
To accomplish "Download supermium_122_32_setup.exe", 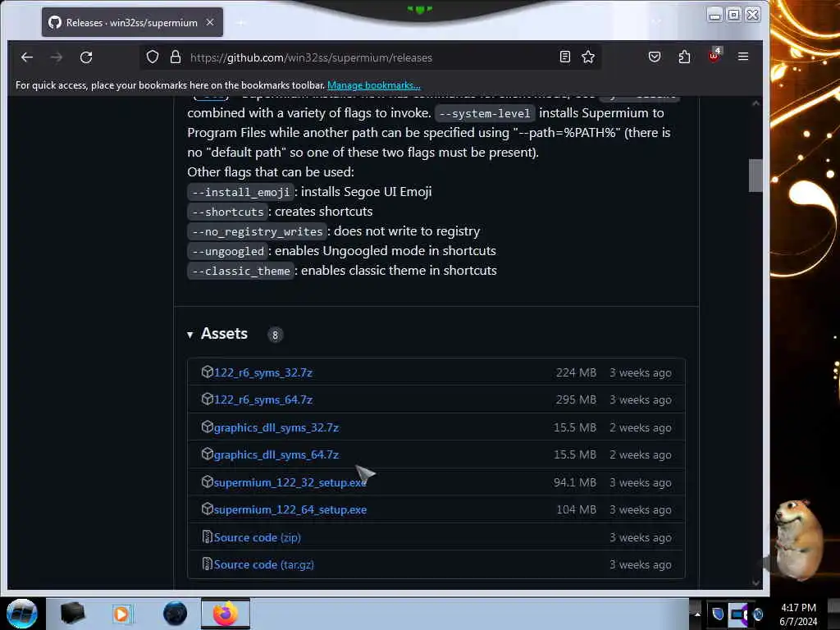I will point(290,482).
